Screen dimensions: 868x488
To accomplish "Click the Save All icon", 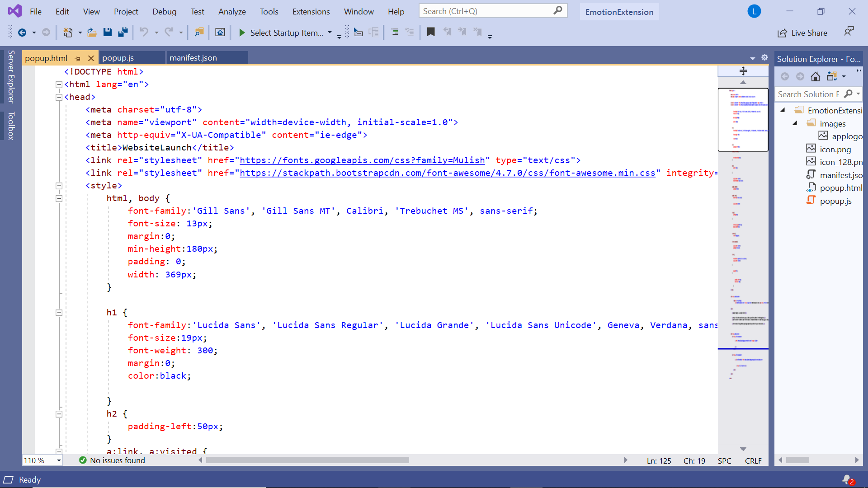I will point(123,32).
